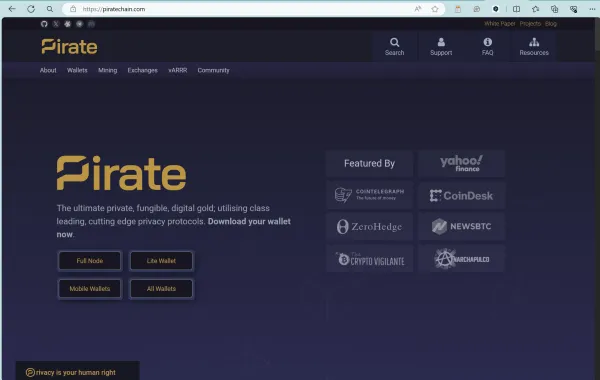The image size is (600, 380).
Task: Open the orange notes extension icon
Action: tap(458, 9)
